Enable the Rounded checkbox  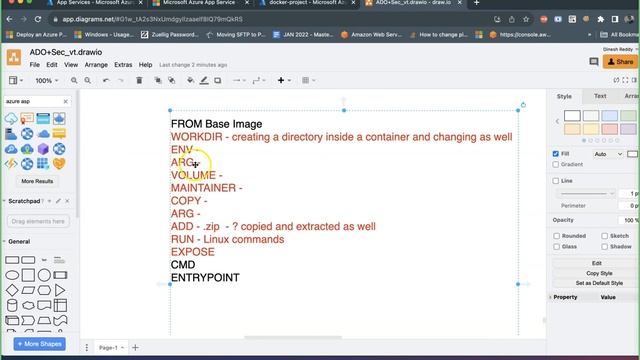pyautogui.click(x=556, y=236)
